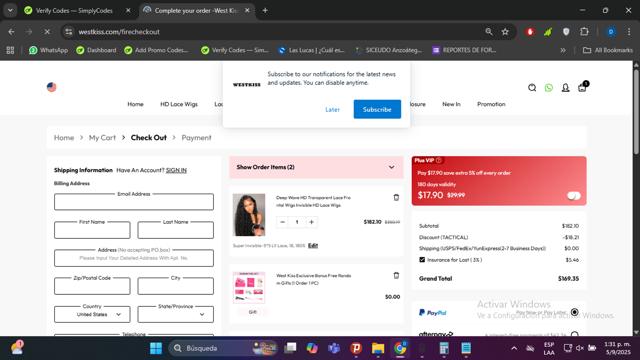Click the First Name field
The height and width of the screenshot is (360, 640).
pos(92,230)
